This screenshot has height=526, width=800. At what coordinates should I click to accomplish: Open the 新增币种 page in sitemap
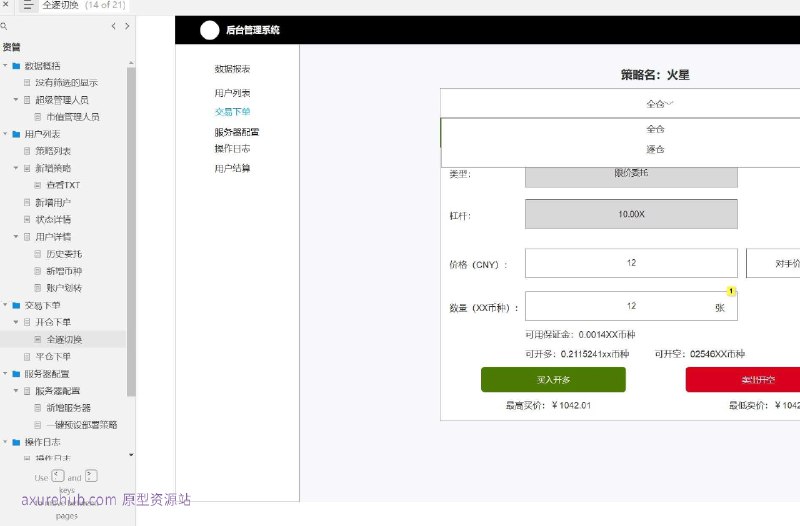point(64,271)
